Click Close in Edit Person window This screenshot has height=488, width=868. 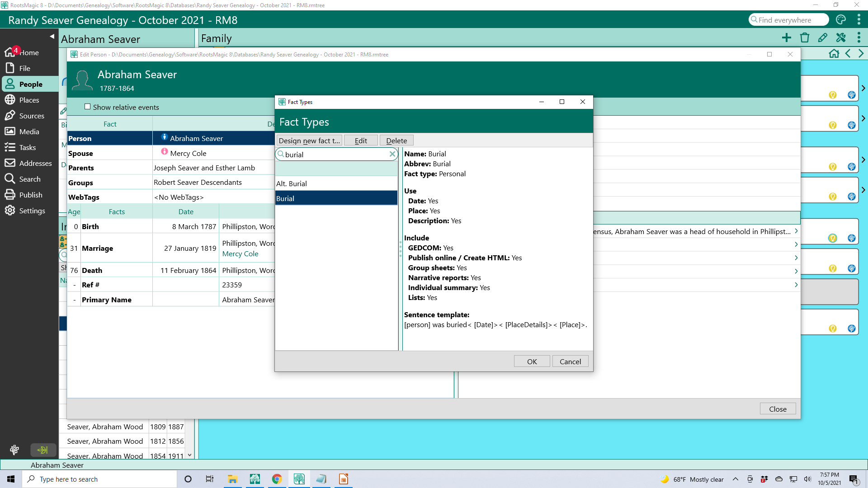(x=778, y=409)
